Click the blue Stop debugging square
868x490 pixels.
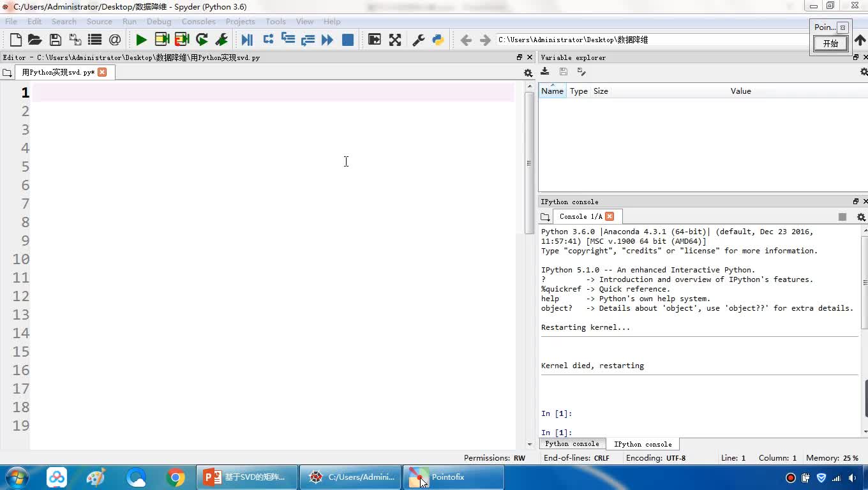click(348, 40)
